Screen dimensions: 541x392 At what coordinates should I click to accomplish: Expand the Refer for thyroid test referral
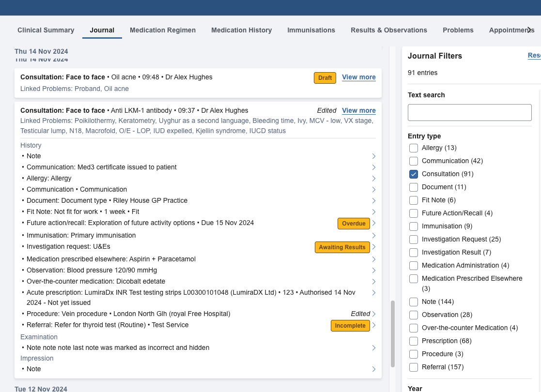click(x=373, y=325)
